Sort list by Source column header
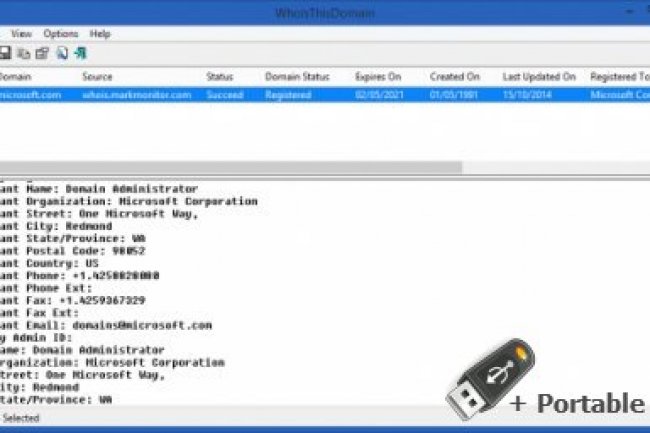 pyautogui.click(x=97, y=77)
